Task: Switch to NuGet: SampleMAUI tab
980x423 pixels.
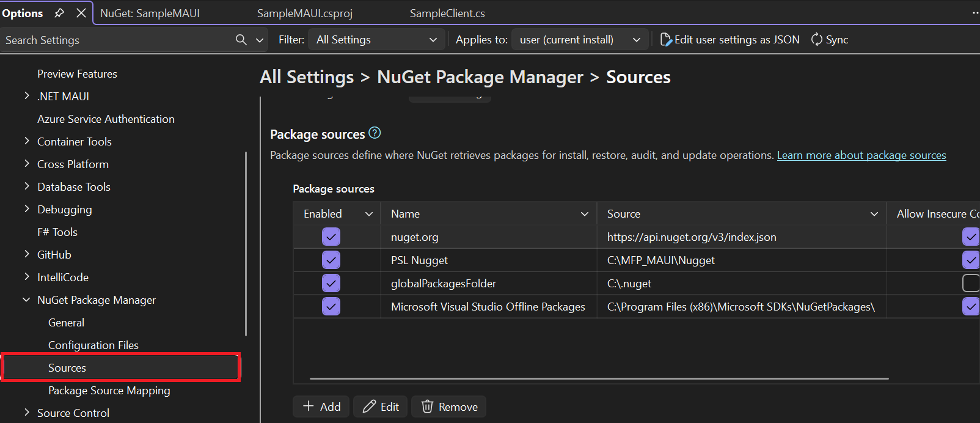Action: 150,13
